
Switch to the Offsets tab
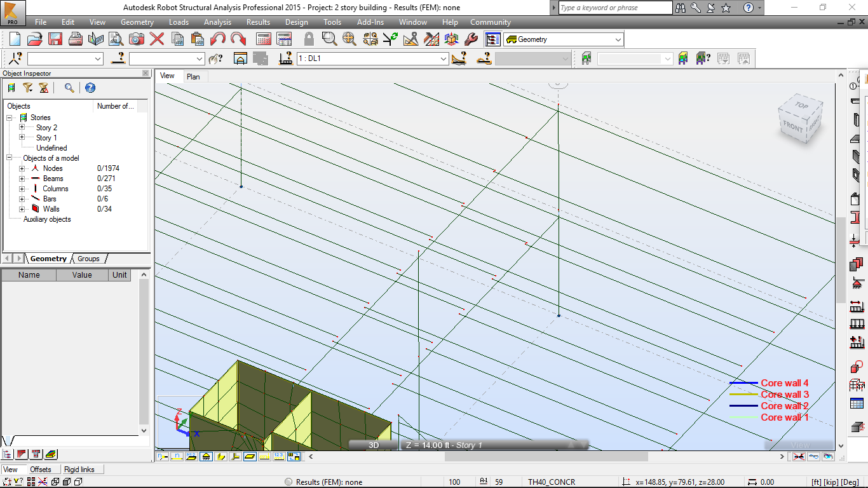(x=41, y=470)
